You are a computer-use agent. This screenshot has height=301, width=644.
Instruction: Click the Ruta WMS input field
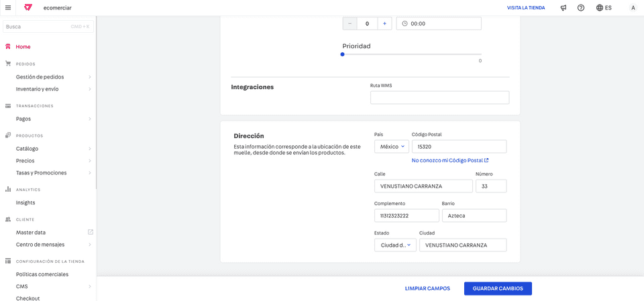439,98
